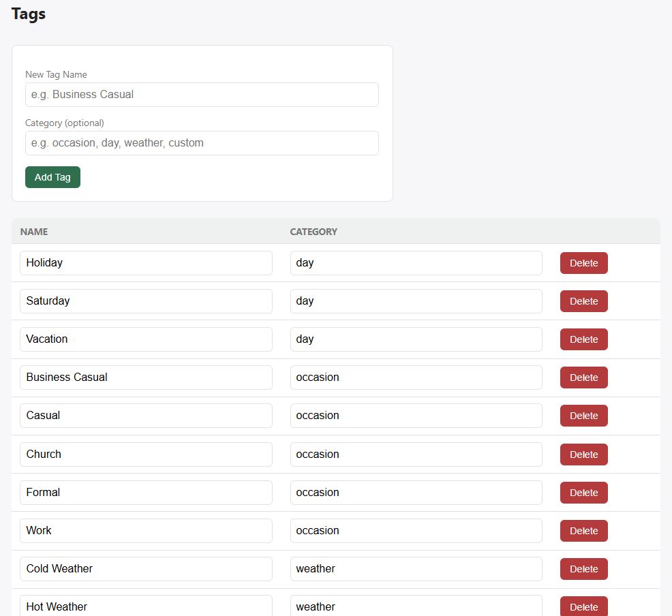This screenshot has height=616, width=672.
Task: Delete the Hot Weather tag
Action: tap(583, 606)
